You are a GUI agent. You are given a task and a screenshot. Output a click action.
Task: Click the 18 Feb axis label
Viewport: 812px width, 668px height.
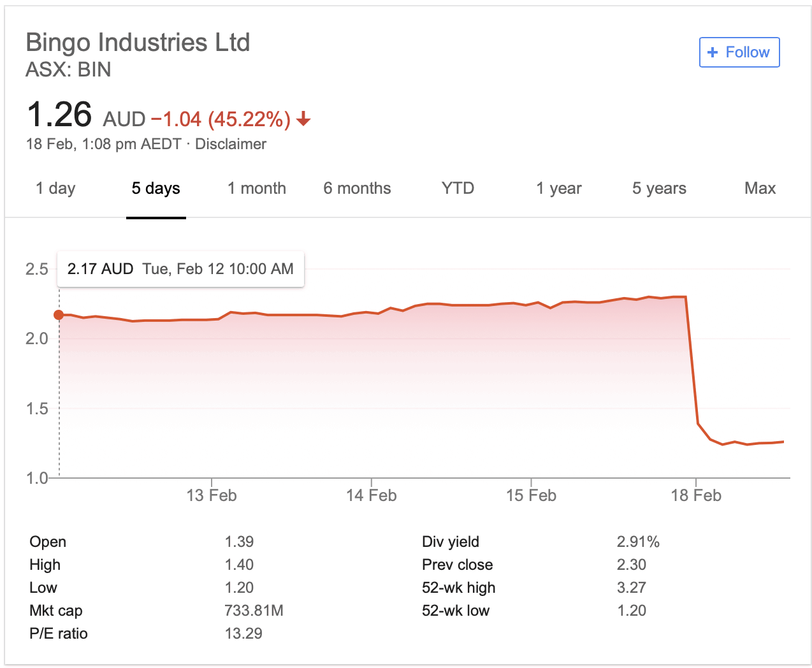(x=696, y=495)
